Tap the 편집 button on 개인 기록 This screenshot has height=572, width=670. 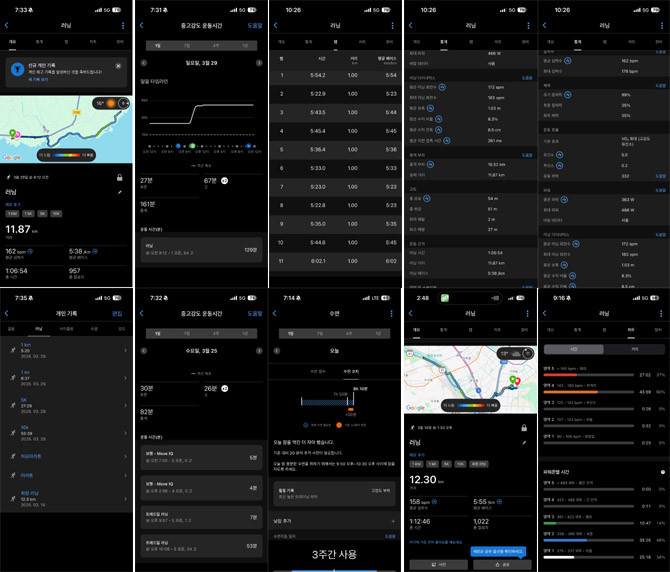[x=117, y=312]
